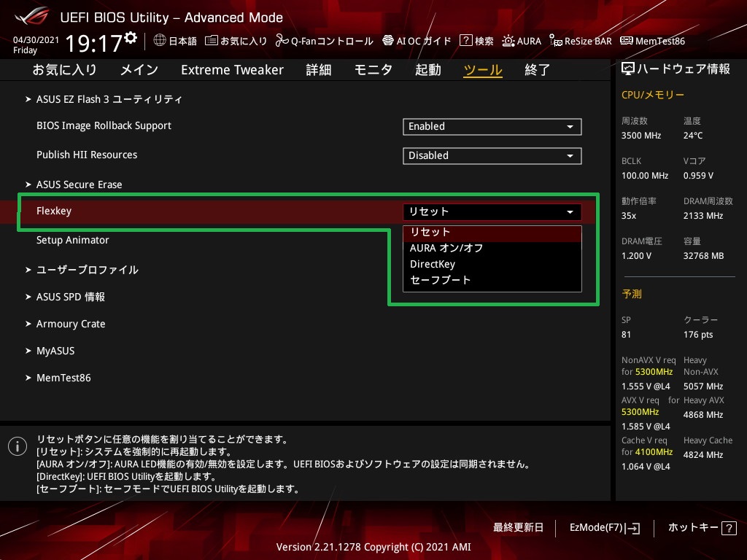Image resolution: width=747 pixels, height=560 pixels.
Task: Click the 0.959 V core voltage value
Action: pos(698,176)
